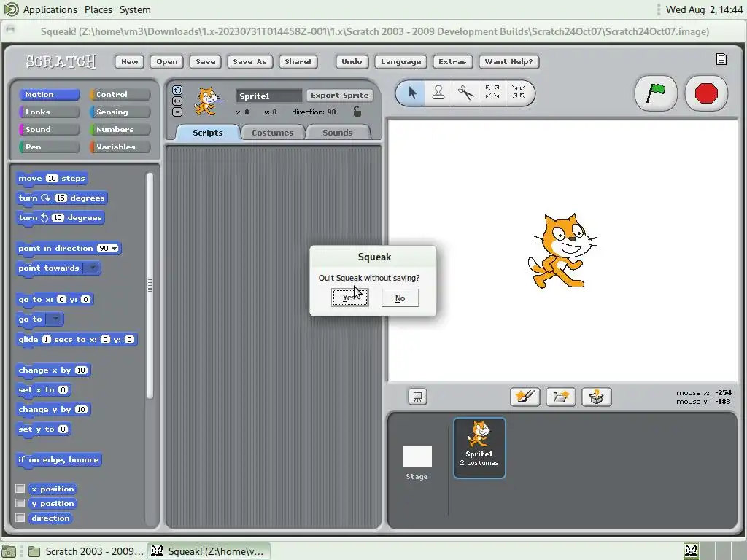Click the change x by 10 block
Image resolution: width=747 pixels, height=560 pixels.
[x=53, y=370]
